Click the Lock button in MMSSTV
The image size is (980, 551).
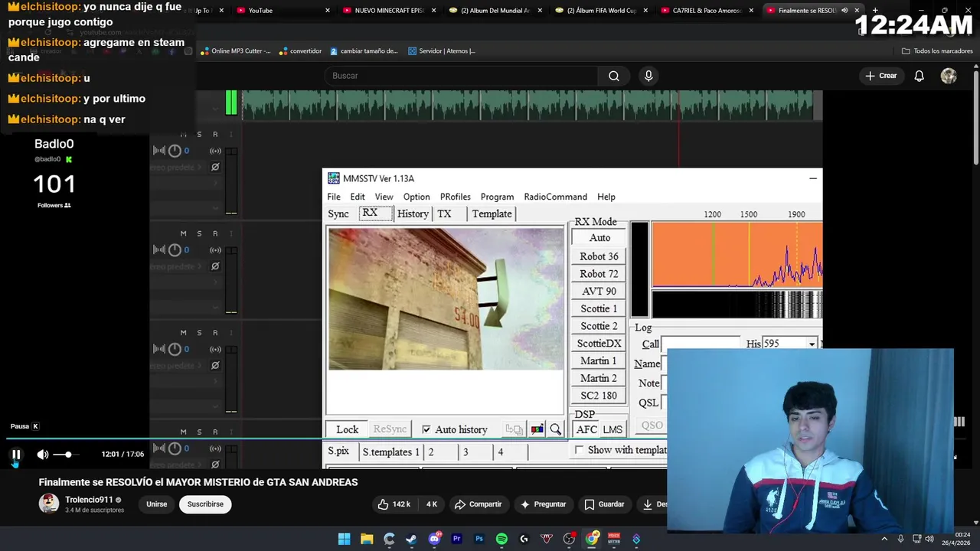[347, 430]
